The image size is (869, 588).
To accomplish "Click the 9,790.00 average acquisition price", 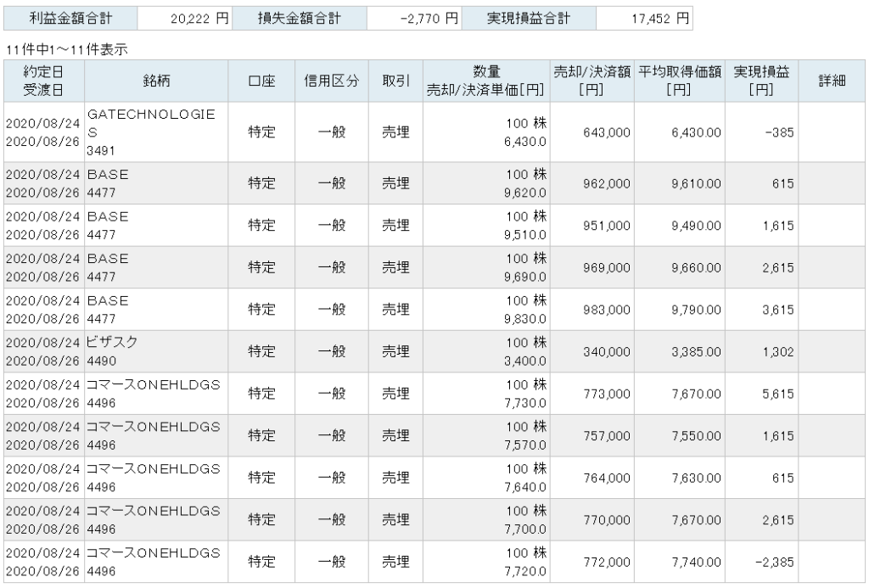I will 696,310.
